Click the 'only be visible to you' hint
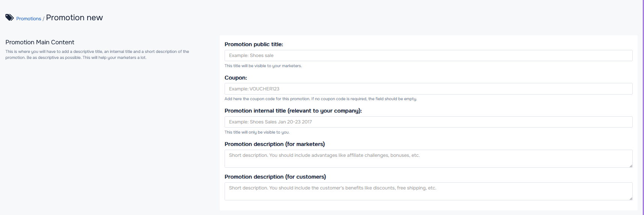Screen dimensions: 644x215 pyautogui.click(x=257, y=132)
